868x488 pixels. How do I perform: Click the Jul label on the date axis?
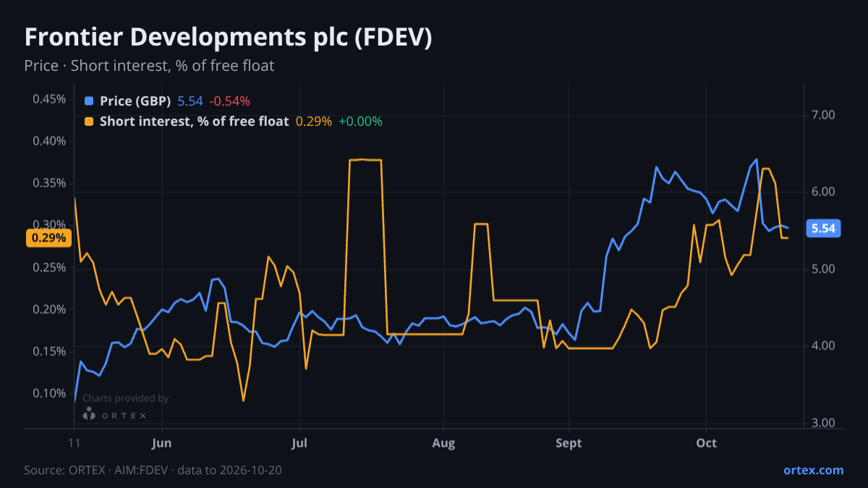click(299, 443)
